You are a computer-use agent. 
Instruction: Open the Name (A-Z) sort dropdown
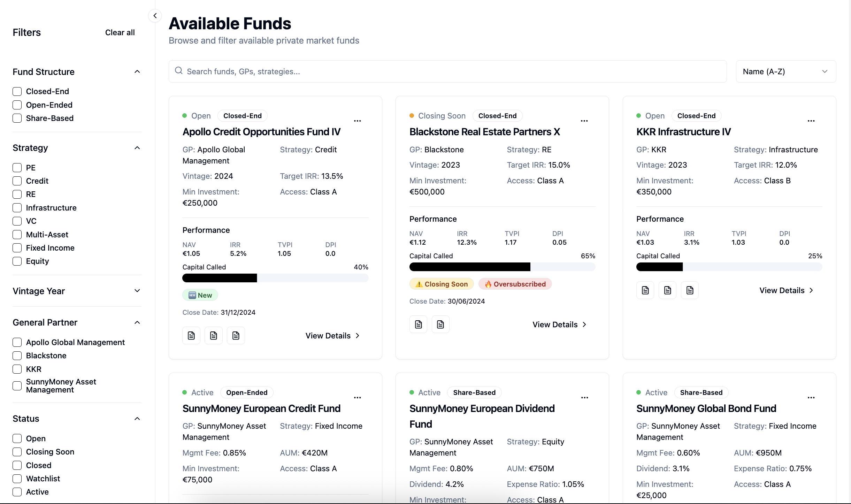[785, 71]
